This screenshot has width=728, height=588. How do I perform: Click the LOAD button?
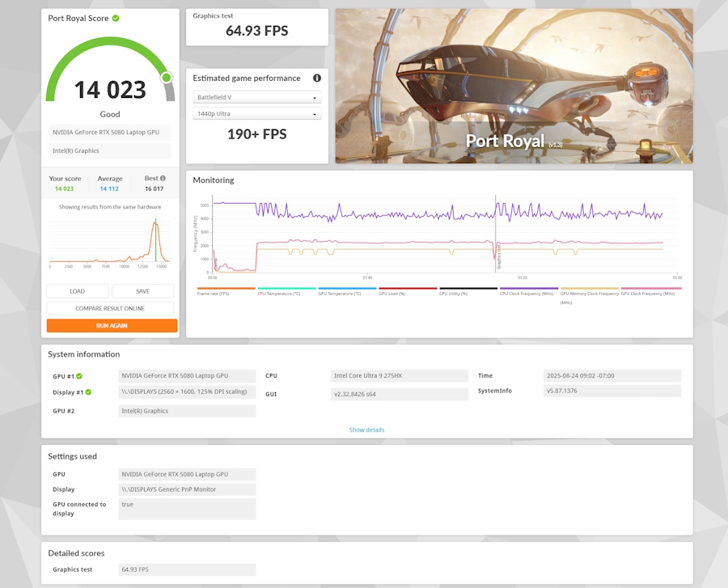(x=78, y=291)
